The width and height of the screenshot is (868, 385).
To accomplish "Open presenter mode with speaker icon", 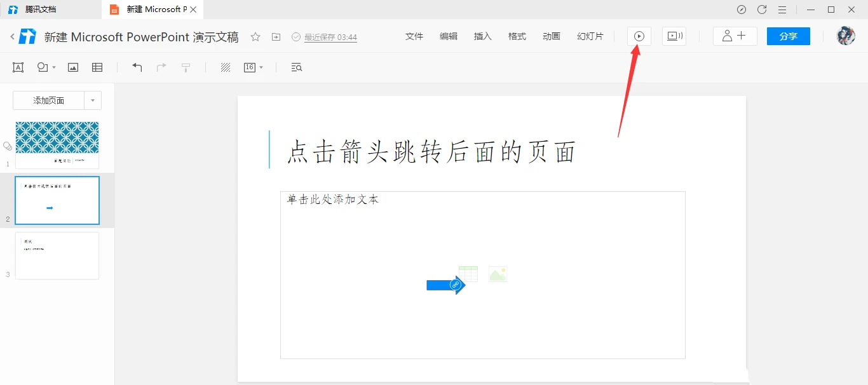I will click(674, 36).
